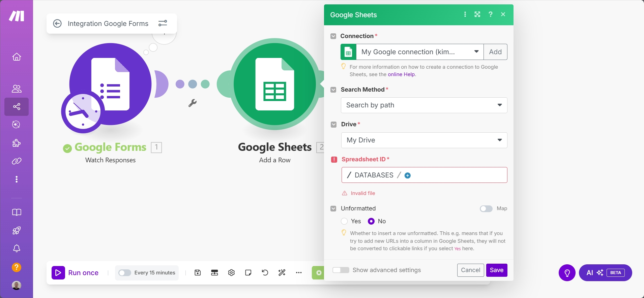644x298 pixels.
Task: Open the Templates puzzle icon
Action: [17, 143]
